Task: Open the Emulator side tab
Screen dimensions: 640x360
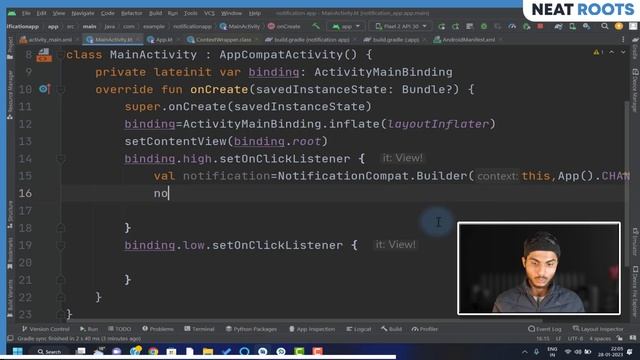Action: [635, 241]
